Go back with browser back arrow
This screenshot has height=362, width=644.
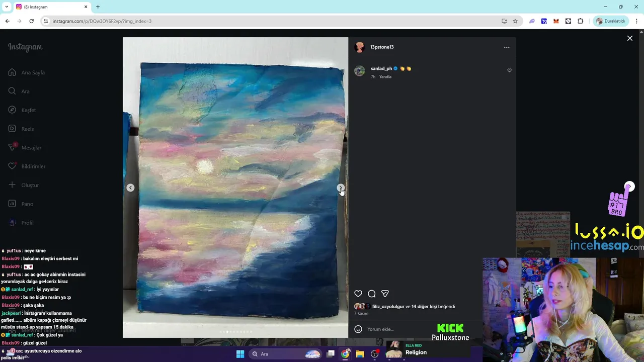click(7, 21)
